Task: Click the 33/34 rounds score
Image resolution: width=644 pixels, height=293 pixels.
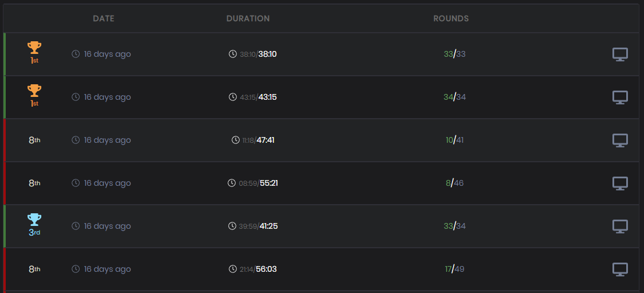Action: 455,226
